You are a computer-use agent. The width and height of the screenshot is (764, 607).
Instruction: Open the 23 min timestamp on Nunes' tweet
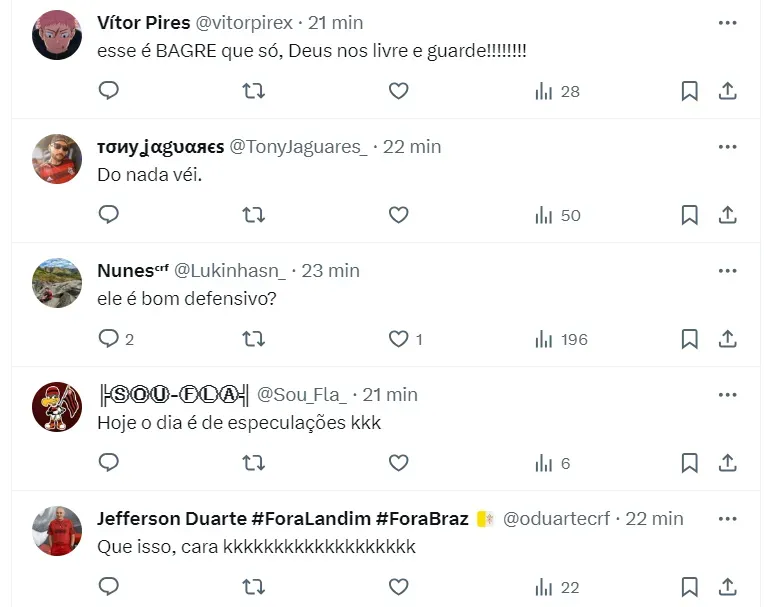pos(330,270)
